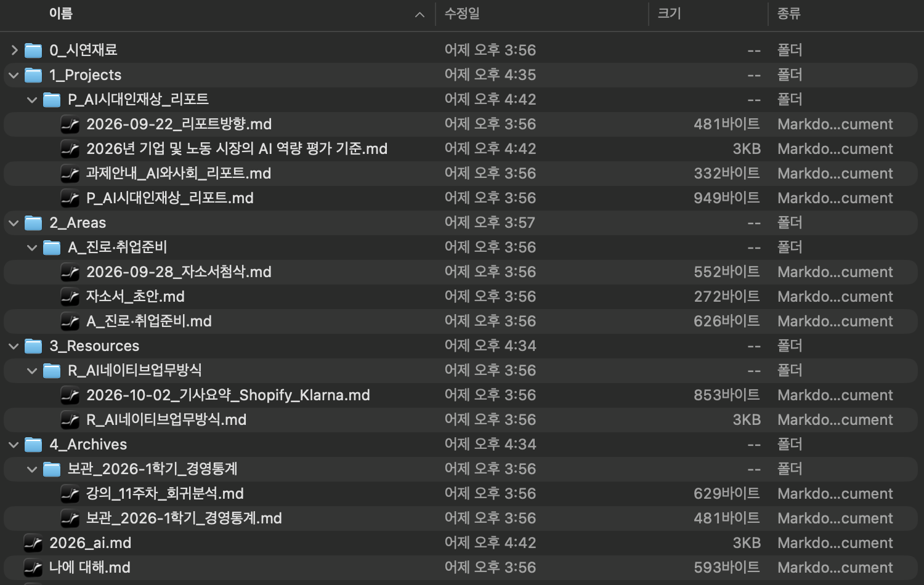Click the 2026_ai.md file icon
The height and width of the screenshot is (585, 924).
(33, 543)
